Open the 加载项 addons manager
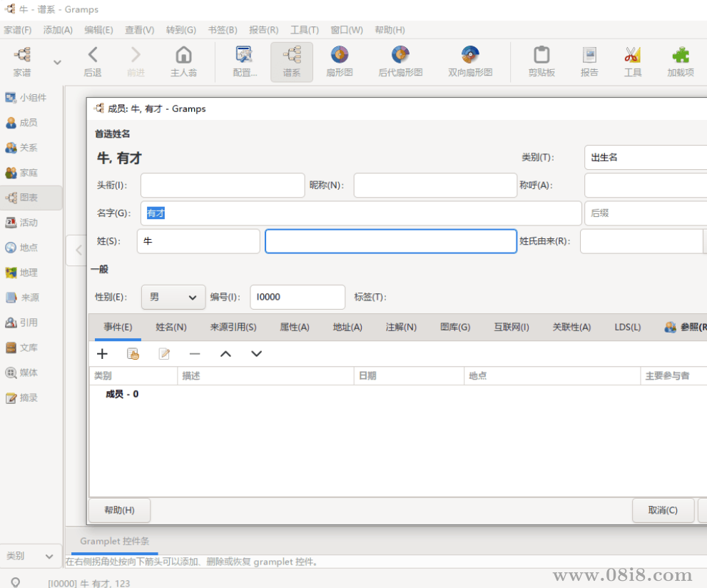The image size is (707, 588). point(680,61)
